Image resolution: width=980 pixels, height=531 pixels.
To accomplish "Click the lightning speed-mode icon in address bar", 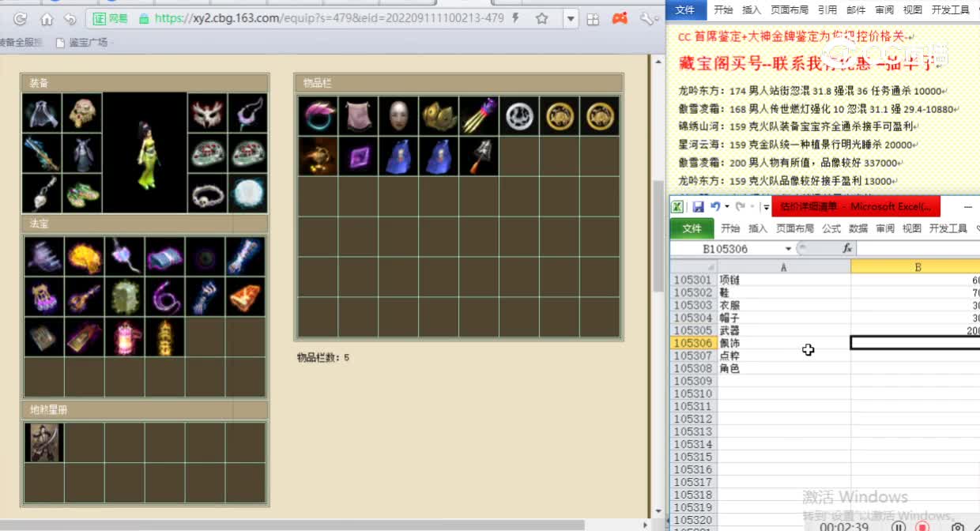I will tap(516, 18).
